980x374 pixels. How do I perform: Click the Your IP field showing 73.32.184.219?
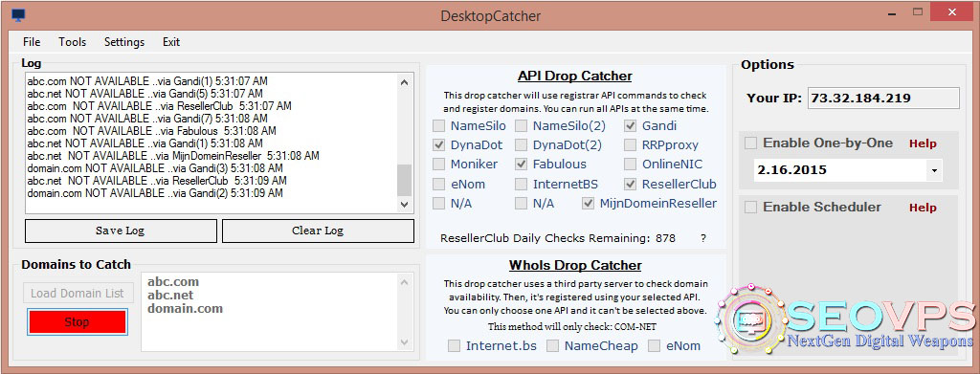click(883, 98)
